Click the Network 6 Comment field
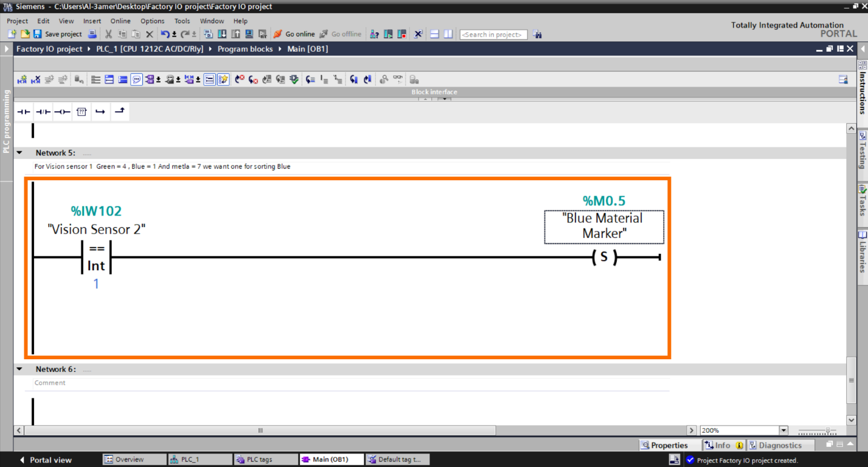 pos(351,383)
